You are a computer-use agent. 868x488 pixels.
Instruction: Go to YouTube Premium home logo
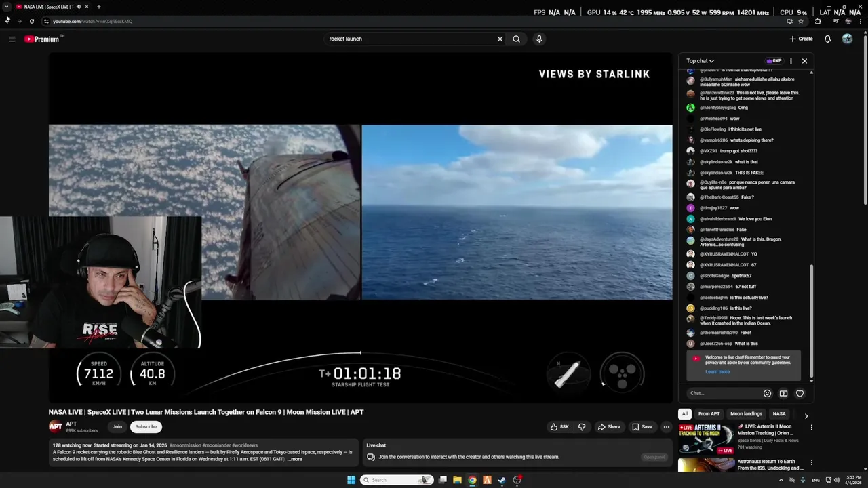point(42,39)
